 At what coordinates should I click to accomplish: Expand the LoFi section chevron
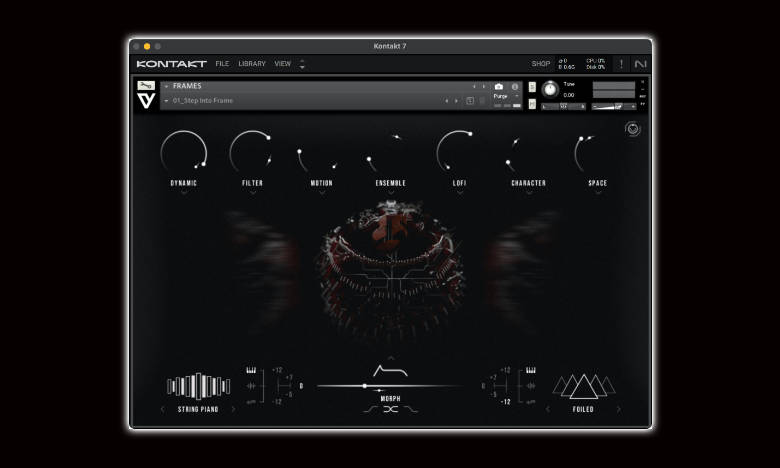click(x=460, y=191)
